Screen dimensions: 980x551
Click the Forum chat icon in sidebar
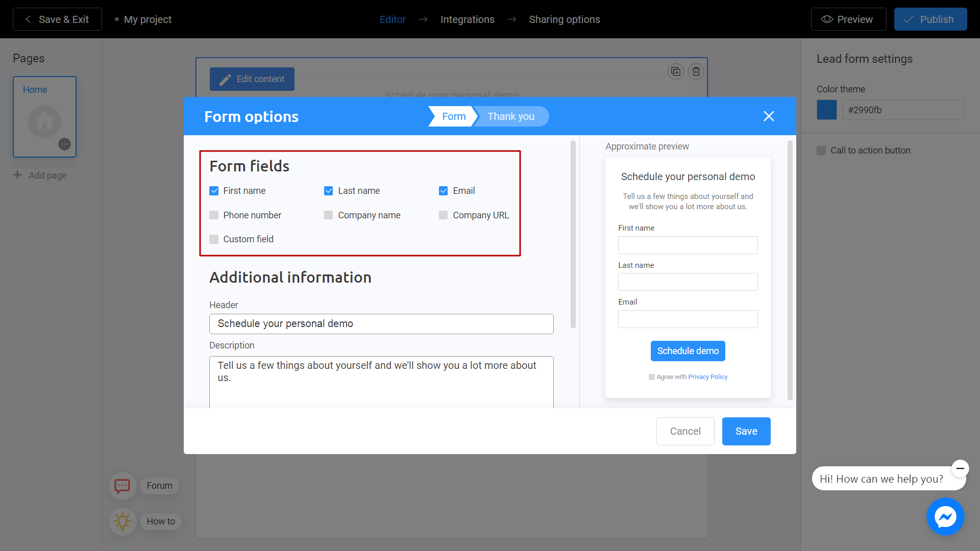pyautogui.click(x=122, y=485)
